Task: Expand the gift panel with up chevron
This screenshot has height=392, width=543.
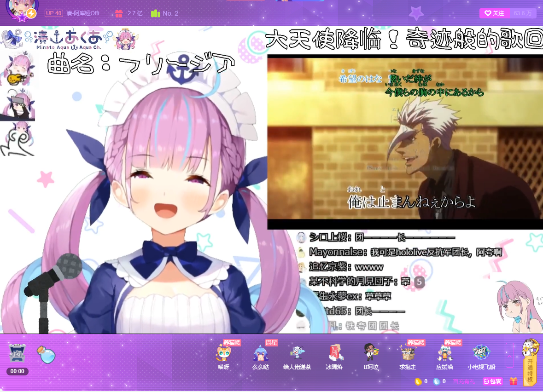Action: 510,355
